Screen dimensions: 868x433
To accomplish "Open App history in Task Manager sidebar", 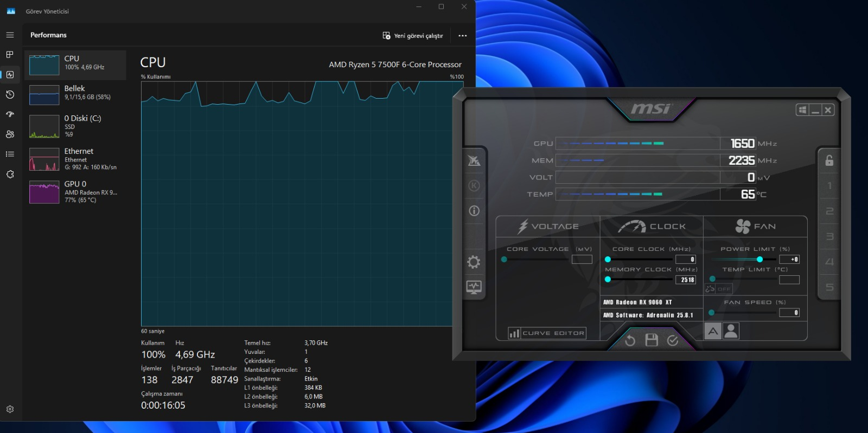I will (10, 95).
